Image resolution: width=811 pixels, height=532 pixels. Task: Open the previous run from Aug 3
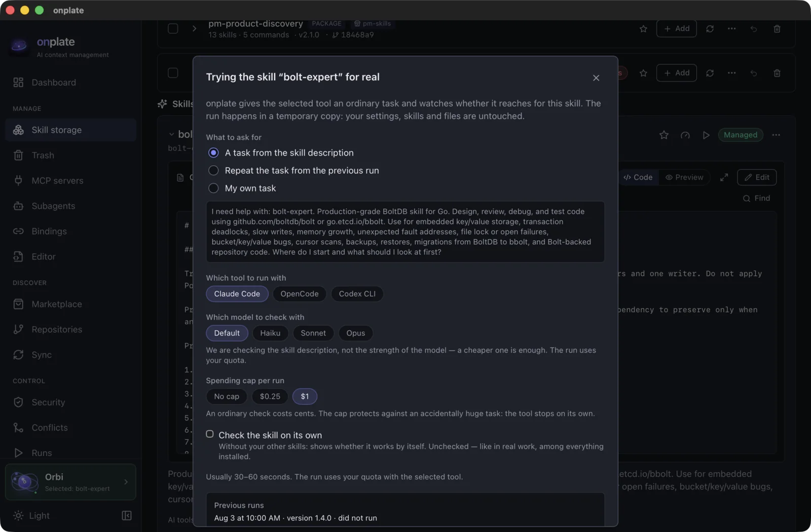(x=296, y=518)
